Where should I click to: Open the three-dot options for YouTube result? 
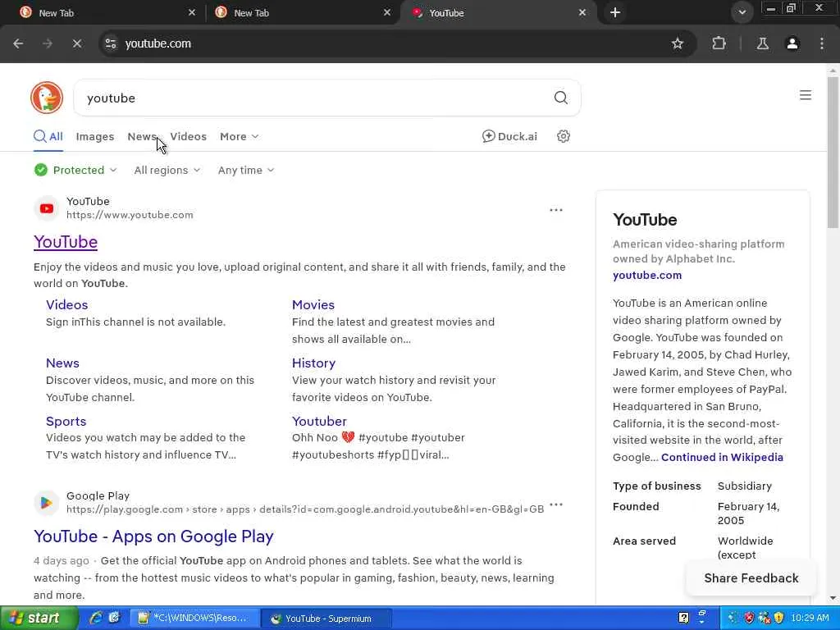556,210
